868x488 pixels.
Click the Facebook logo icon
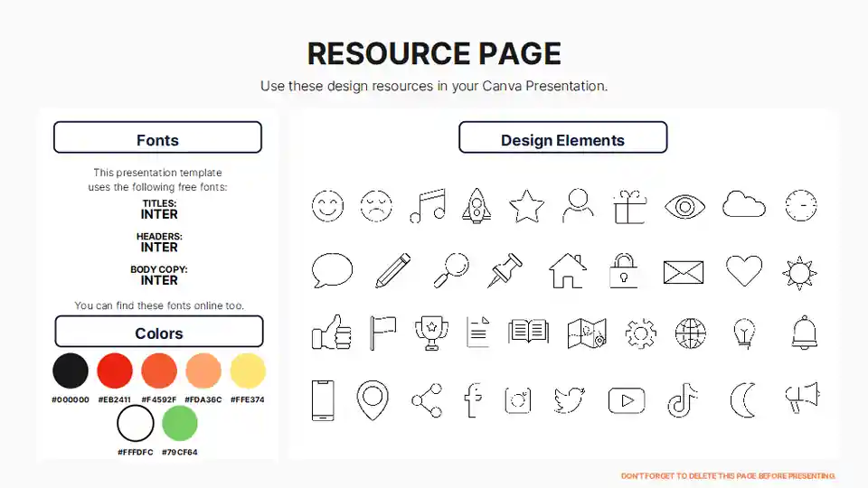(473, 400)
